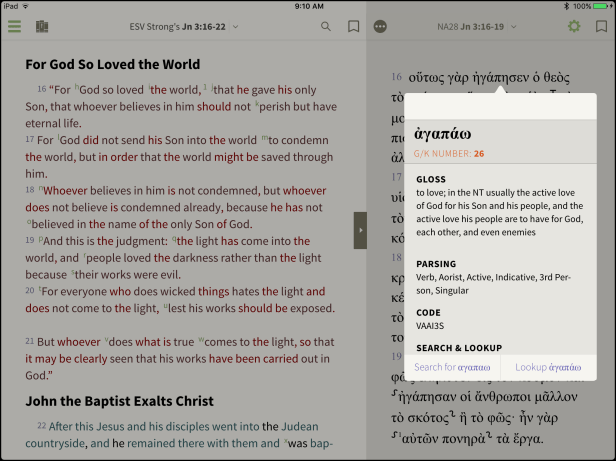Open NA28 Jn 3:16-19 passage dropdown
Screen dimensions: 616x461
pos(477,26)
